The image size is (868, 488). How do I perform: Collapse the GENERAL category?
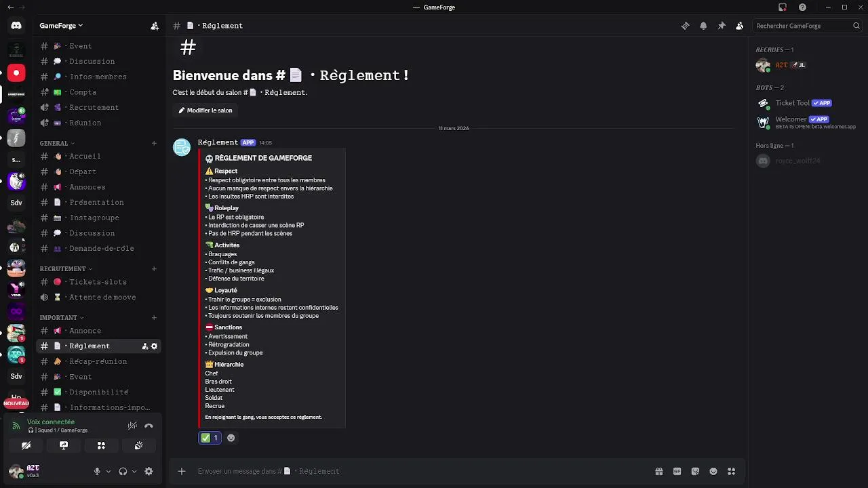[x=57, y=144]
